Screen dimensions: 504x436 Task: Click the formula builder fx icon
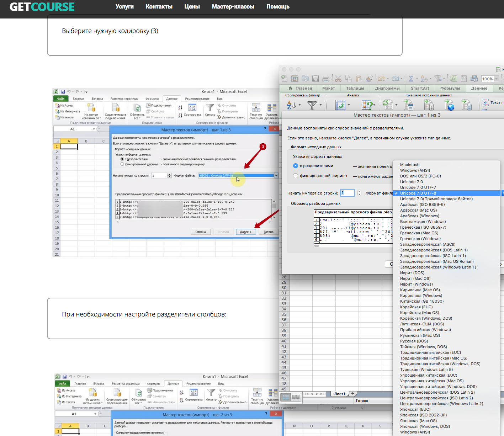[x=453, y=79]
